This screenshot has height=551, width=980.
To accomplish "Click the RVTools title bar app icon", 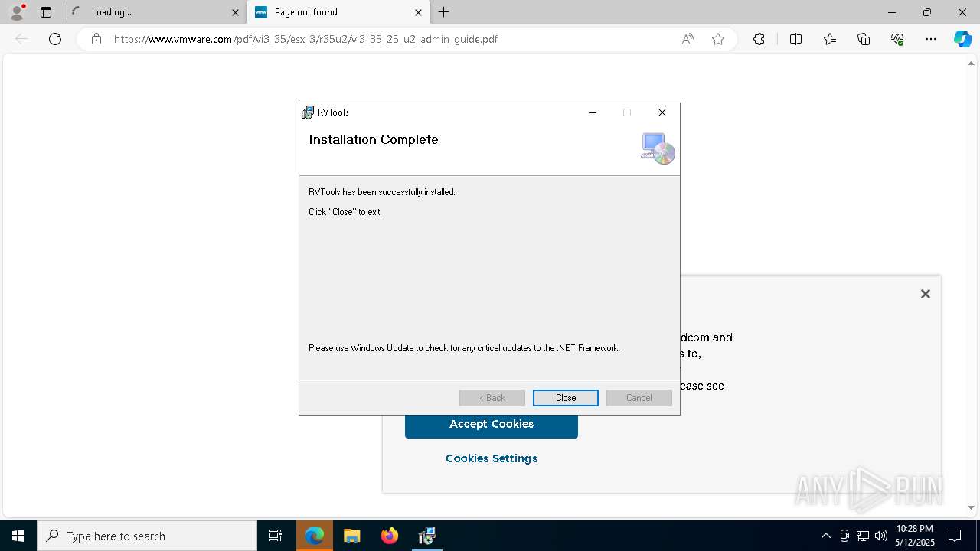I will 308,112.
